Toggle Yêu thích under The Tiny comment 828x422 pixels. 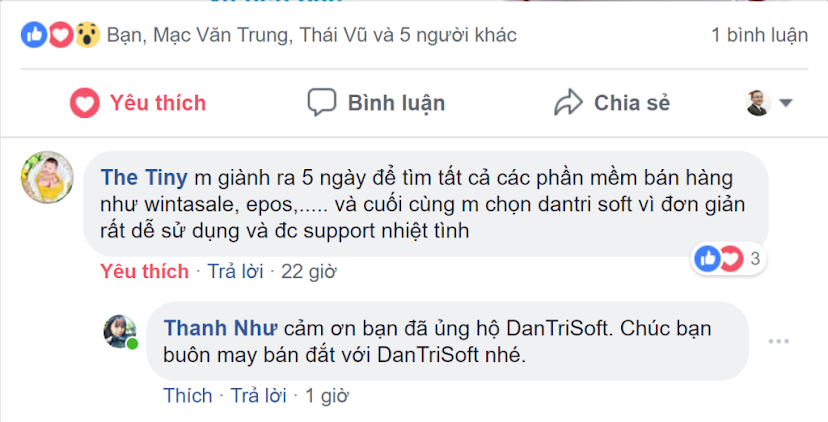click(x=144, y=271)
